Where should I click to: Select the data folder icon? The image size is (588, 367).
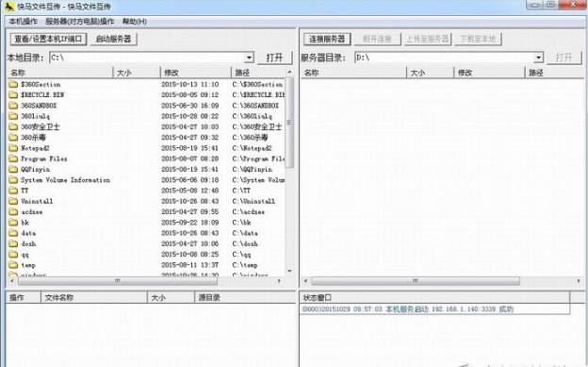coord(13,233)
